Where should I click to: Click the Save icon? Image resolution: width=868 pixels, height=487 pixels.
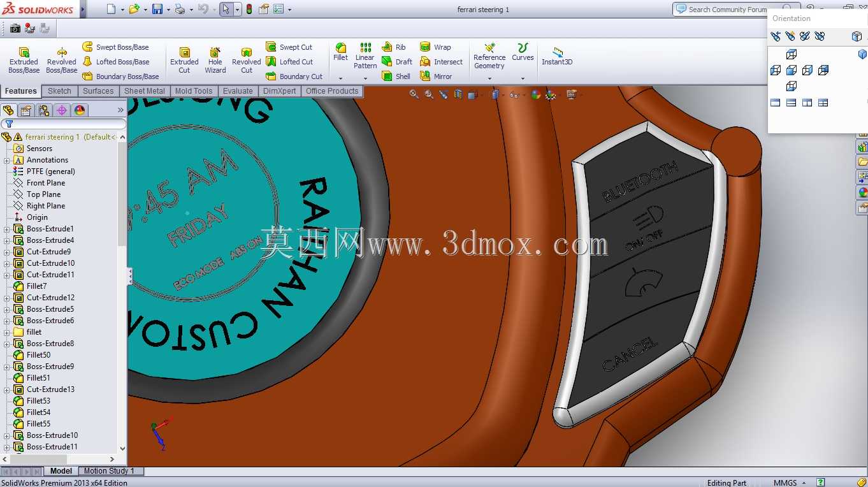click(x=157, y=9)
